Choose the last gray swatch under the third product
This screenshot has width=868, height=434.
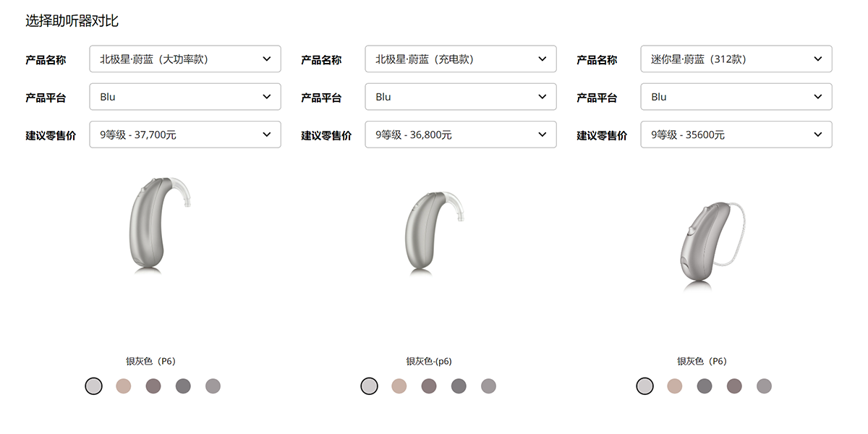[764, 386]
